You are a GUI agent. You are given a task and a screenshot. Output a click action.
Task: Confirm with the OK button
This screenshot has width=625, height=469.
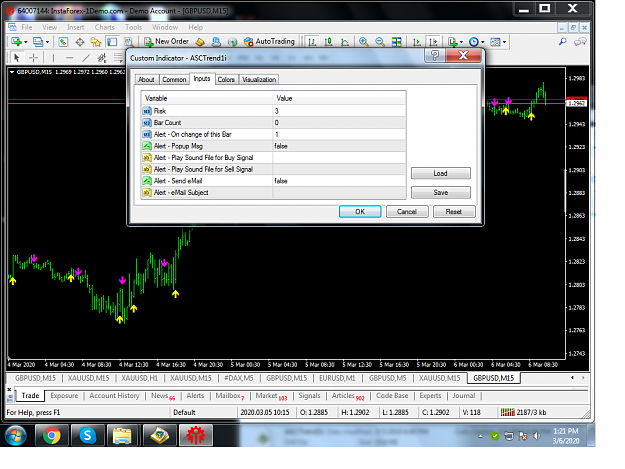point(360,212)
